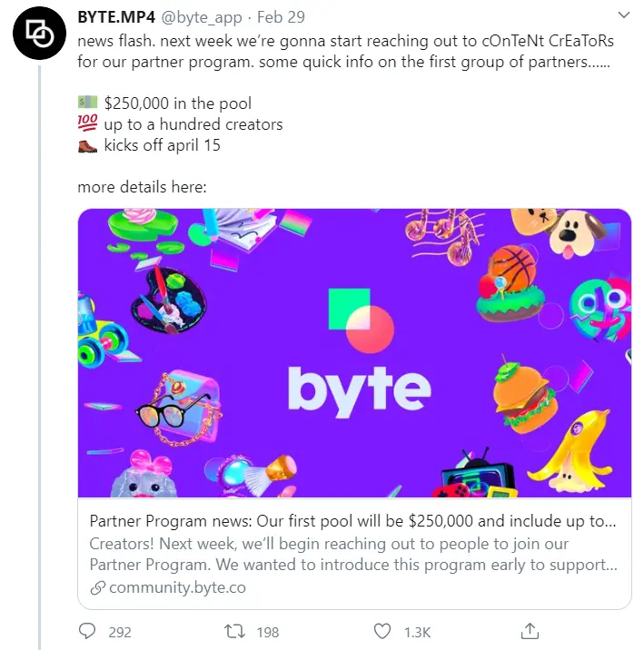Image resolution: width=644 pixels, height=650 pixels.
Task: Click the 292 replies count
Action: [x=120, y=632]
